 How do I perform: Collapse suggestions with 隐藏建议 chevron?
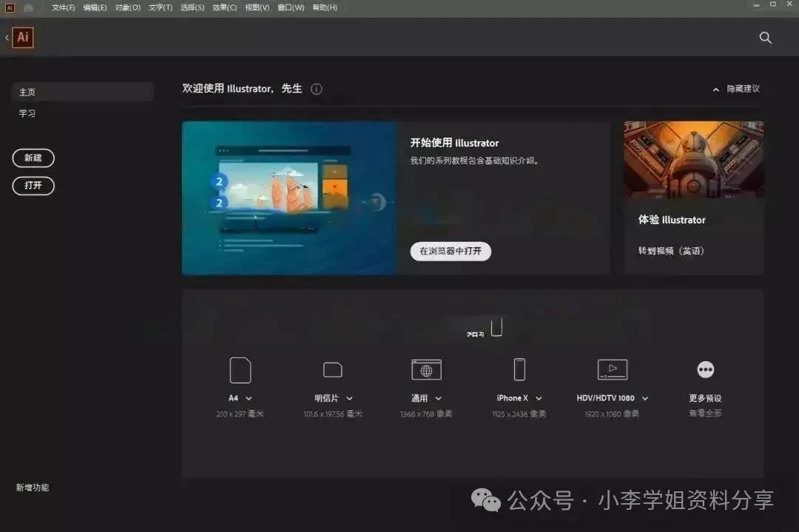pyautogui.click(x=716, y=90)
